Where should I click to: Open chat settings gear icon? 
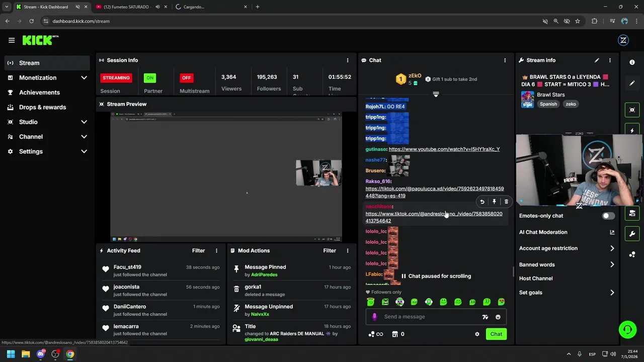pyautogui.click(x=477, y=334)
